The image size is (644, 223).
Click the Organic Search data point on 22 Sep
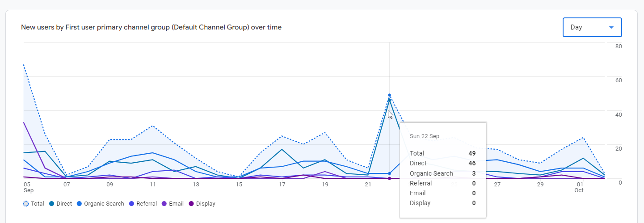point(389,173)
